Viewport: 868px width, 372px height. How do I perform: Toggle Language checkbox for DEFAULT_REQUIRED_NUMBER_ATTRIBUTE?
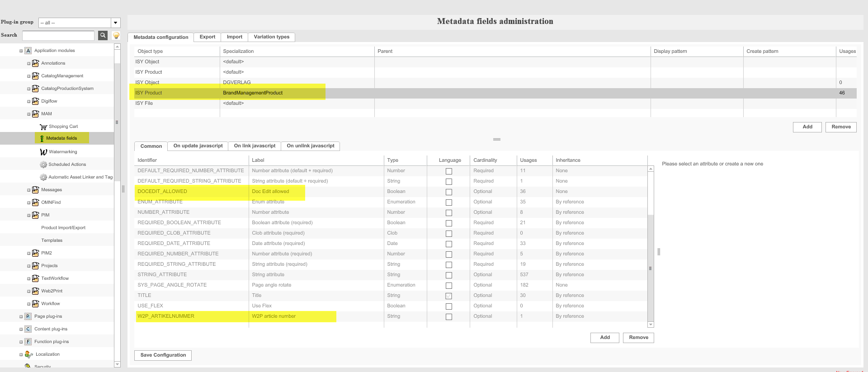tap(449, 171)
